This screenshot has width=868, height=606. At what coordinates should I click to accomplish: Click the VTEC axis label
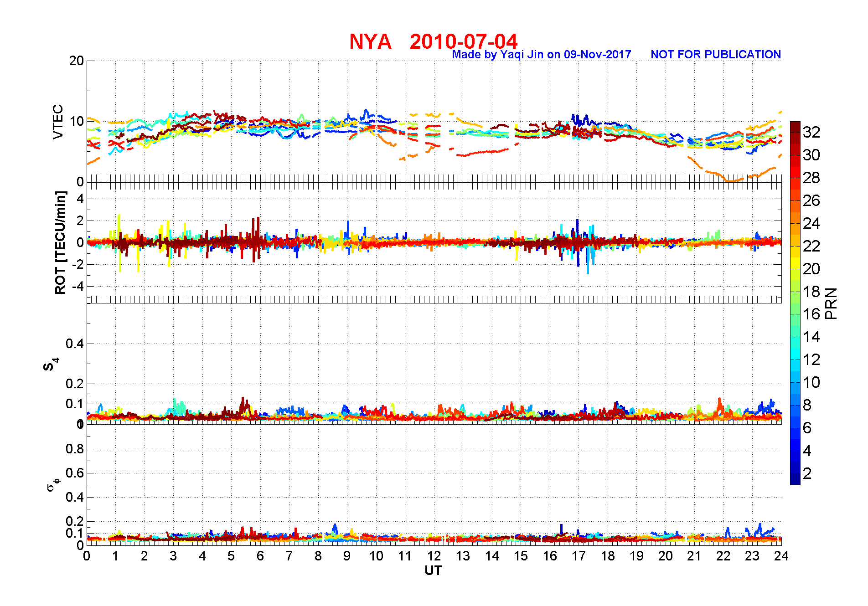pos(57,122)
